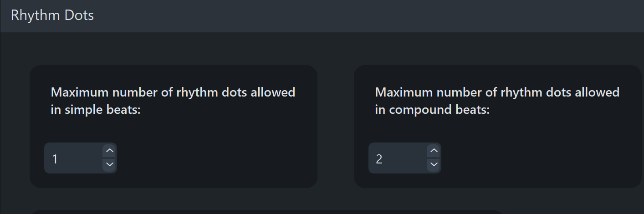Viewport: 644px width, 214px height.
Task: Click the Rhythm Dots header title
Action: [x=52, y=15]
